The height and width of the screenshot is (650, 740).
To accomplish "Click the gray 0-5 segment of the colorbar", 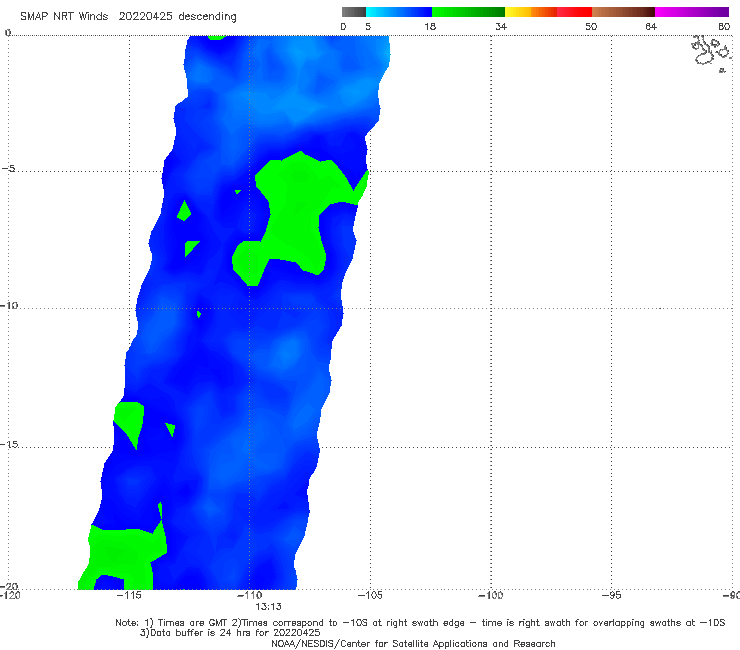I will pos(354,12).
